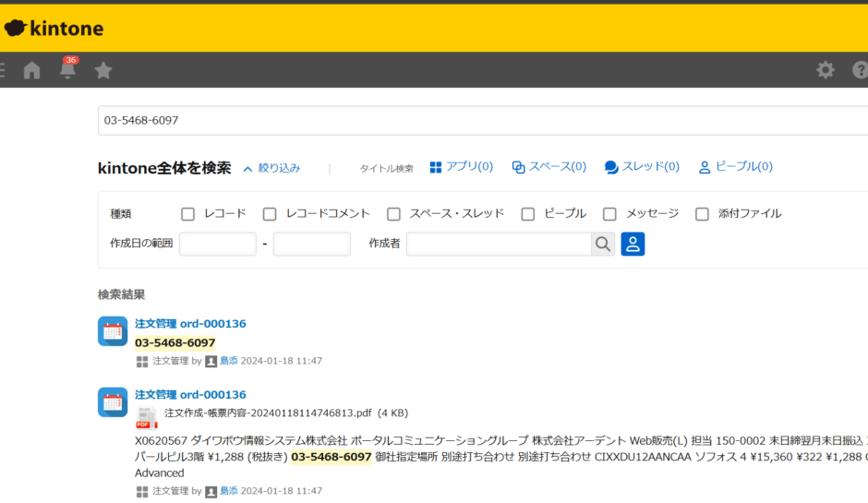Click first 注文管理 ord-000136 calendar app icon
Image resolution: width=868 pixels, height=503 pixels.
pos(113,331)
